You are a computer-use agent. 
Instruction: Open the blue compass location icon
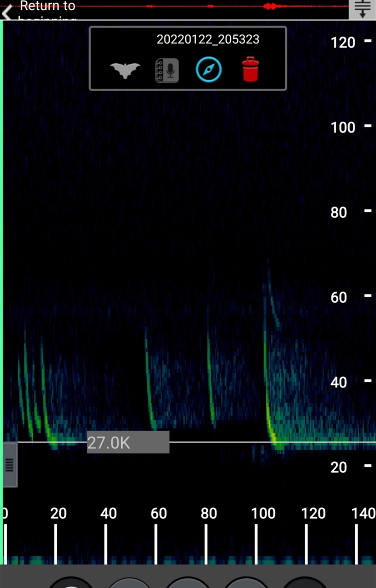(x=209, y=69)
